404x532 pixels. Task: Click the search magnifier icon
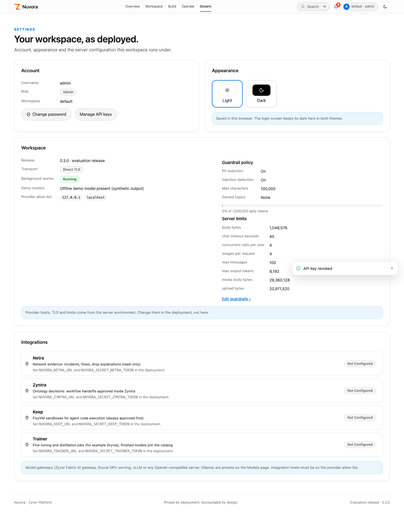pos(303,7)
